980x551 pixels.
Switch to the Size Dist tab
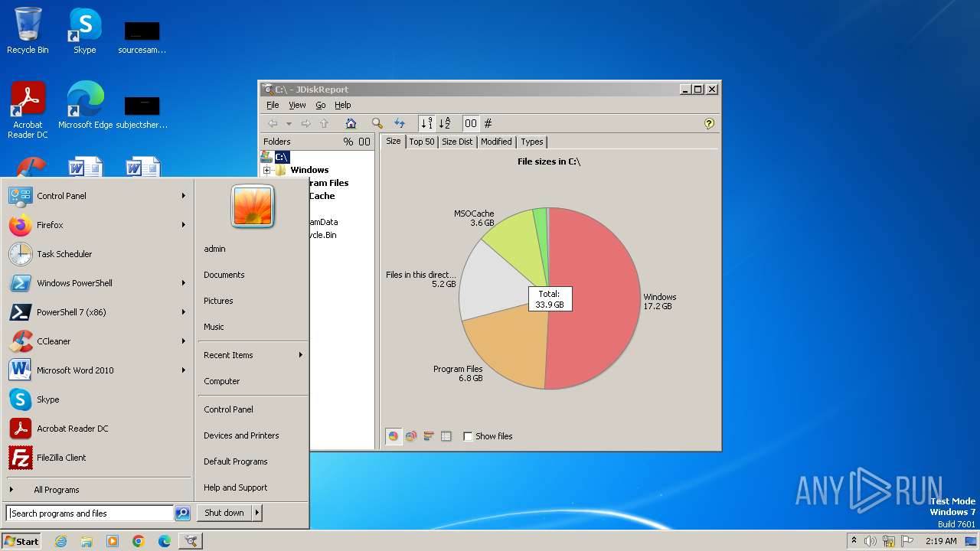coord(457,142)
